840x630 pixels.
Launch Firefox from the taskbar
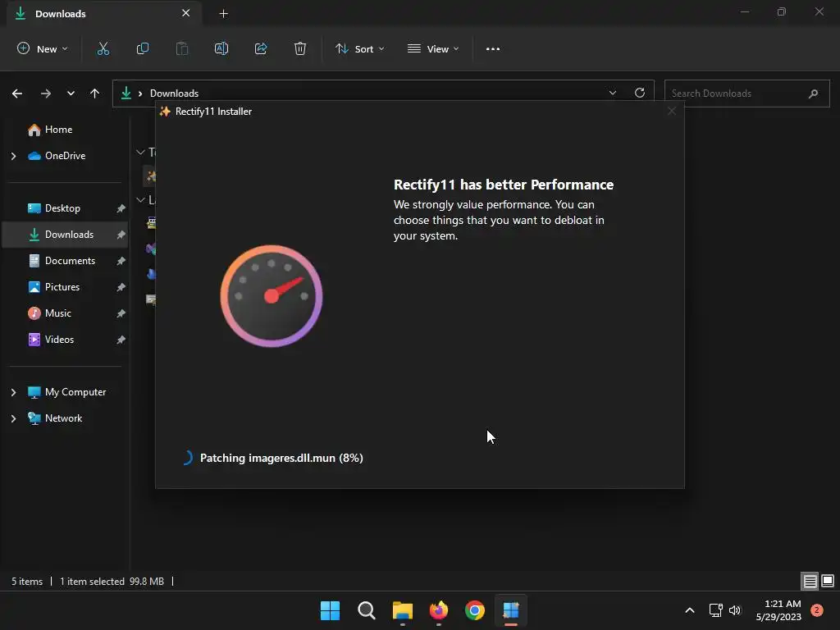tap(439, 610)
